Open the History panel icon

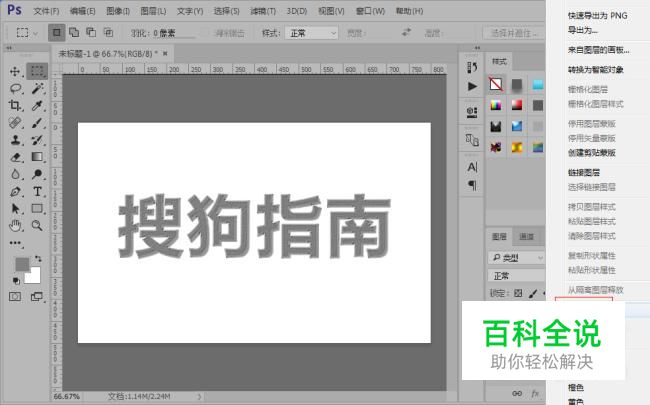(472, 67)
